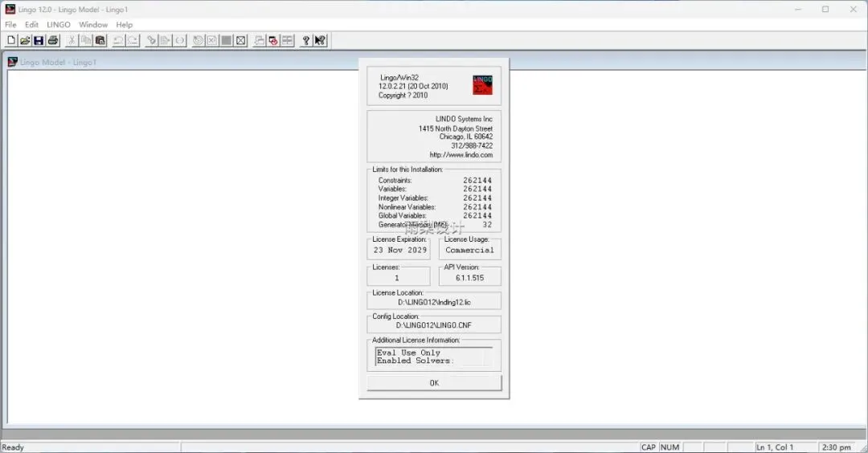Screen dimensions: 868x453
Task: Run the model with the Solve bullseye icon
Action: [198, 40]
